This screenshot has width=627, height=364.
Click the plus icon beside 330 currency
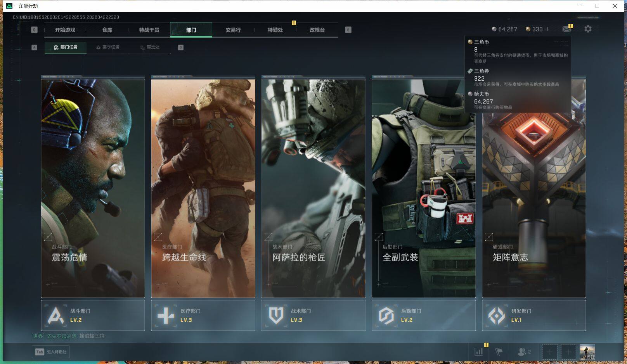click(547, 29)
